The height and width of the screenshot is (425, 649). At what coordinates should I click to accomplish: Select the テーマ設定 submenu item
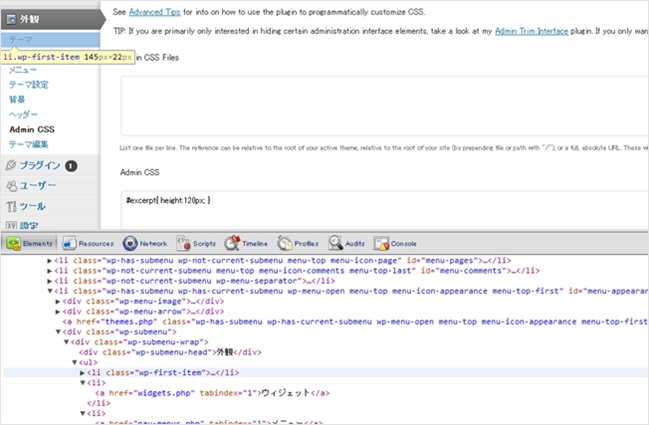[29, 85]
